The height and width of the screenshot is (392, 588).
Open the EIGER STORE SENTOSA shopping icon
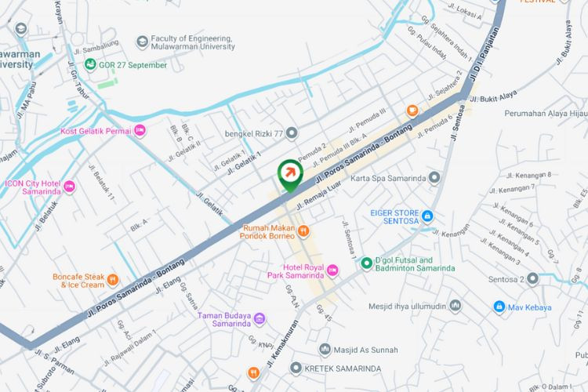coord(427,216)
